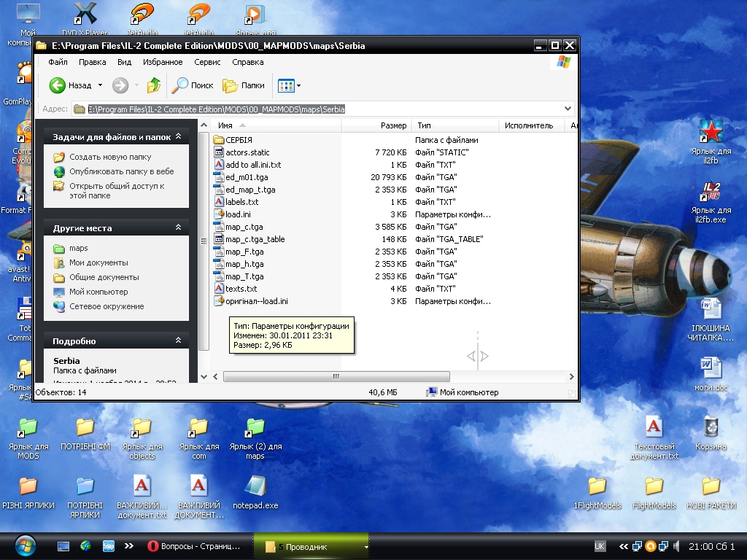Click Create new folder link
Screen dimensions: 747x560
pyautogui.click(x=110, y=157)
